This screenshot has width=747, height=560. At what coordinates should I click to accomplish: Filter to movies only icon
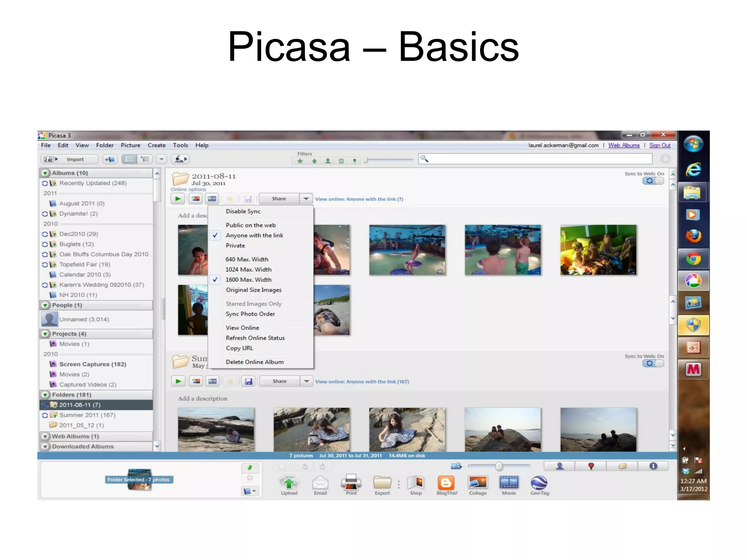[341, 161]
